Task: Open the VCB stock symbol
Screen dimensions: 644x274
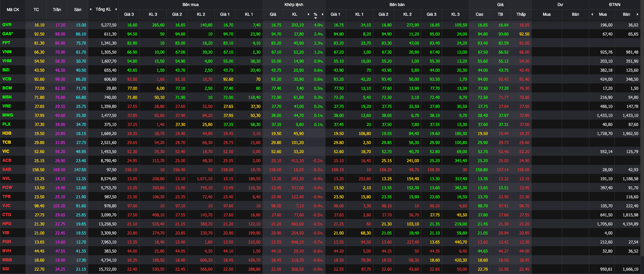Action: 7,79
